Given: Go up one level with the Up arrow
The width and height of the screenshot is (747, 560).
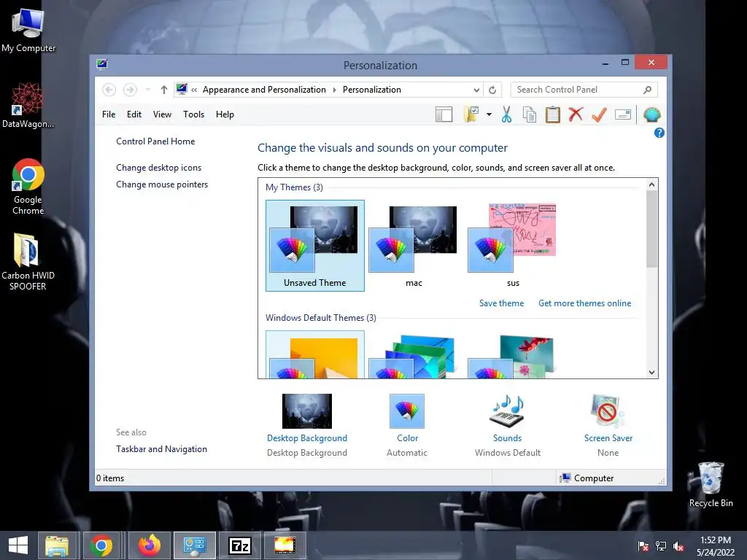Looking at the screenshot, I should coord(164,90).
